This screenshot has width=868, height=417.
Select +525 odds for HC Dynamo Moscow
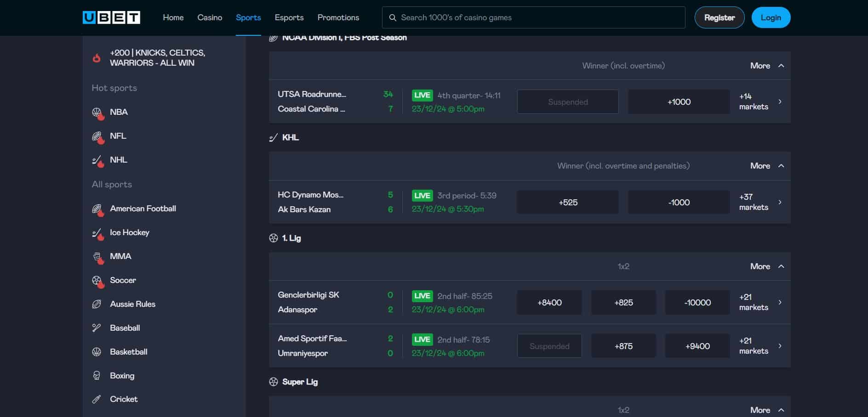point(568,203)
